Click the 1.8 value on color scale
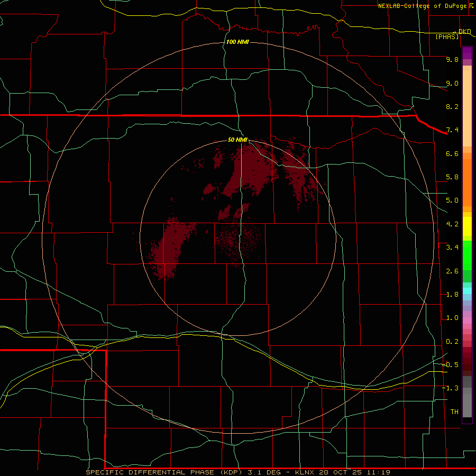Screen dimensions: 476x476 pos(452,295)
